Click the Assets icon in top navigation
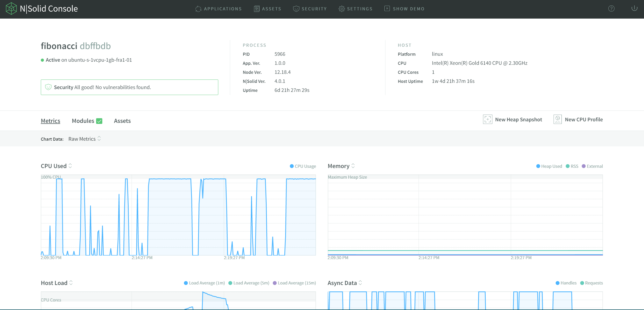 click(257, 9)
